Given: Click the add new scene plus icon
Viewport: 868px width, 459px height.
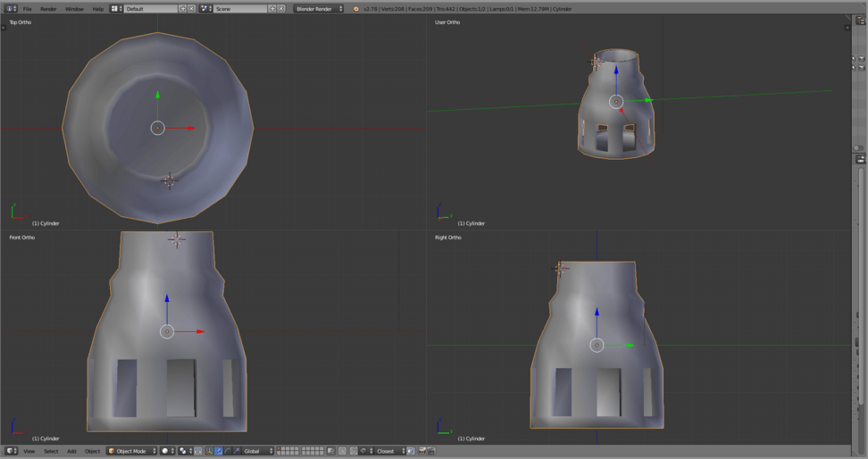Looking at the screenshot, I should [271, 9].
